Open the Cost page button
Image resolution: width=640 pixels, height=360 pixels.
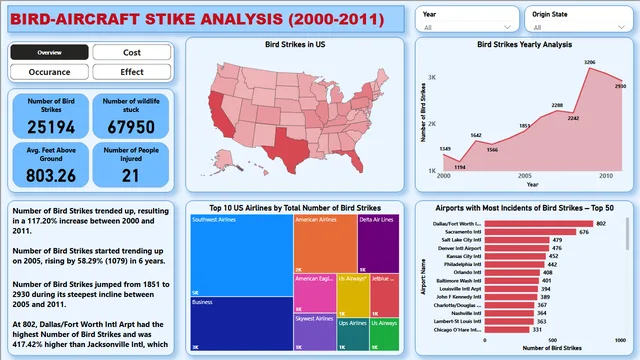click(x=131, y=52)
